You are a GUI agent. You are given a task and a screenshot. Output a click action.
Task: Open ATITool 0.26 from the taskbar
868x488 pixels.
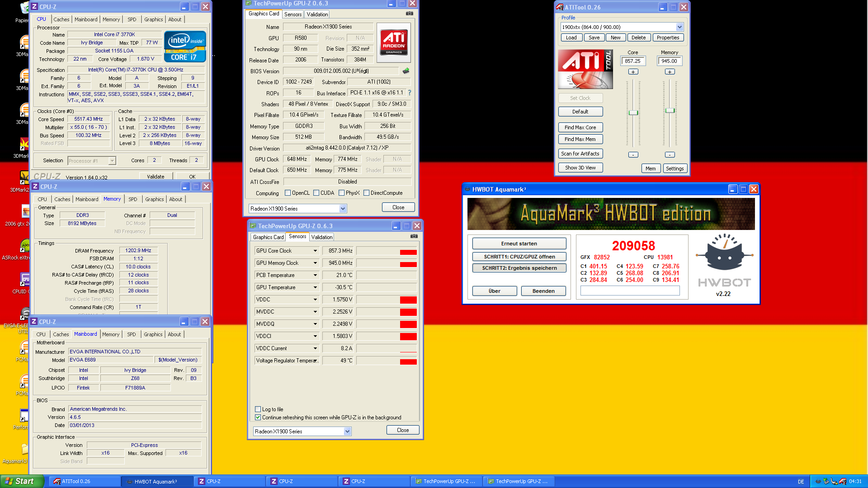(85, 481)
